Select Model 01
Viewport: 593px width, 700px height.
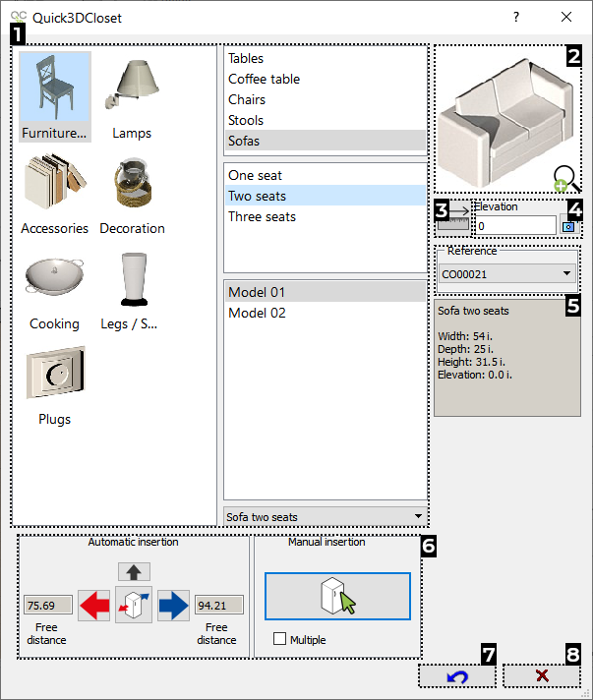326,292
